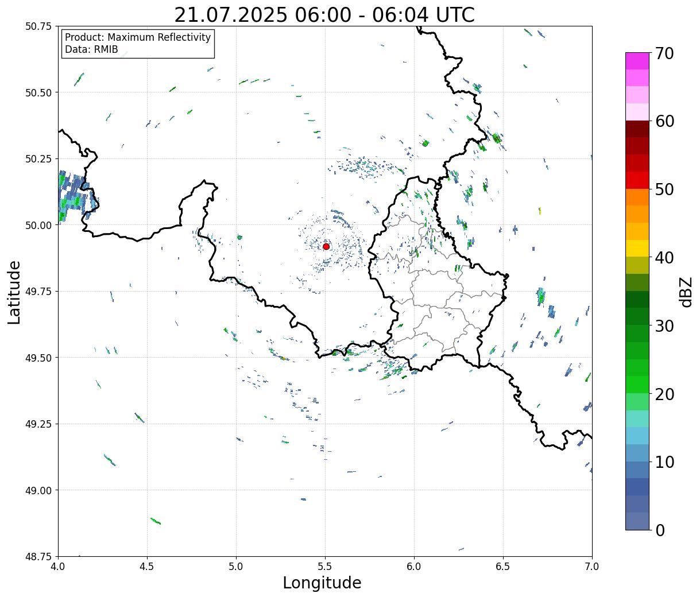Click the latitude tick label 49.75
This screenshot has width=700, height=597.
[x=38, y=292]
